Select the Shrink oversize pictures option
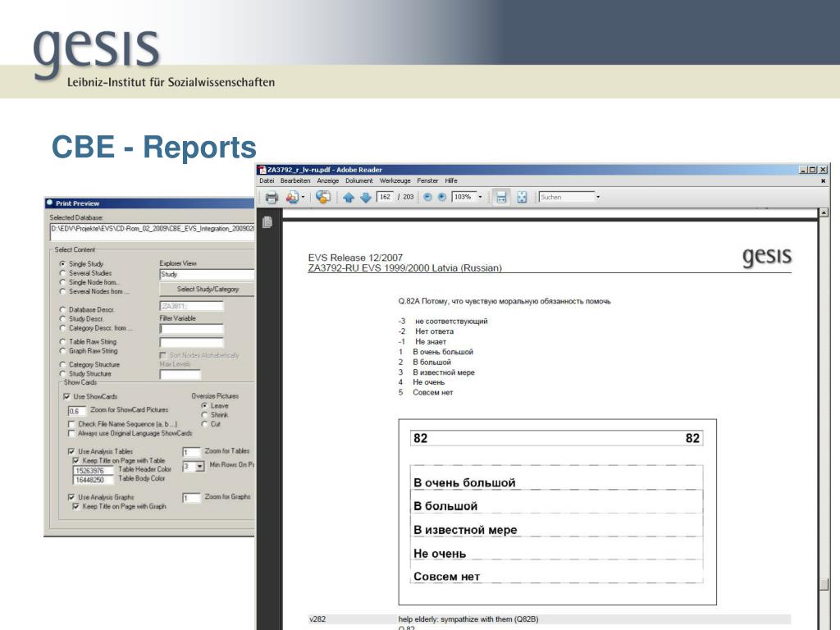The width and height of the screenshot is (840, 630). 204,415
